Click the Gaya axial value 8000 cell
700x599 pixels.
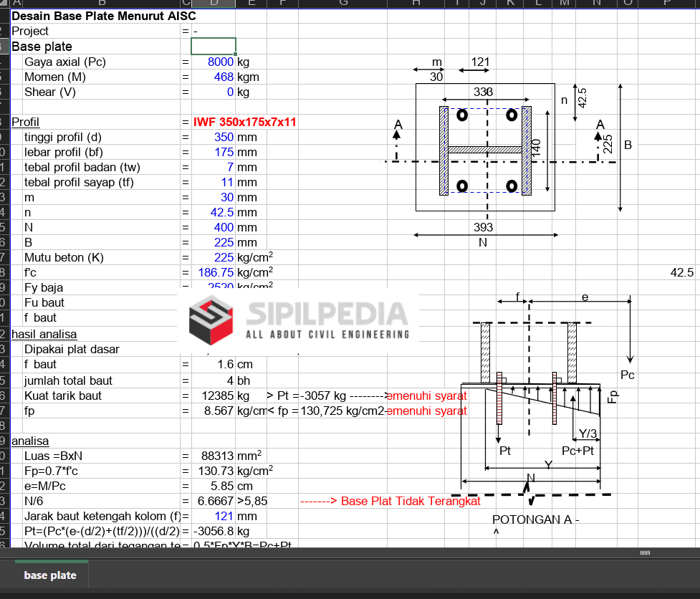point(214,62)
